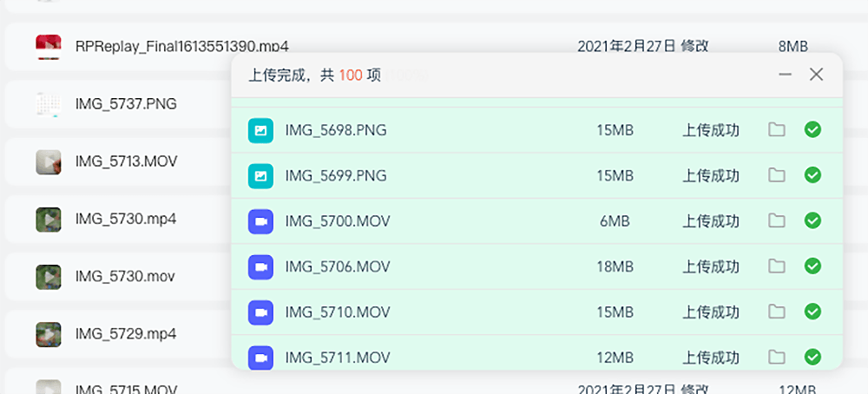The image size is (868, 394).
Task: Click 8MB size of RPReplay file
Action: pos(792,47)
